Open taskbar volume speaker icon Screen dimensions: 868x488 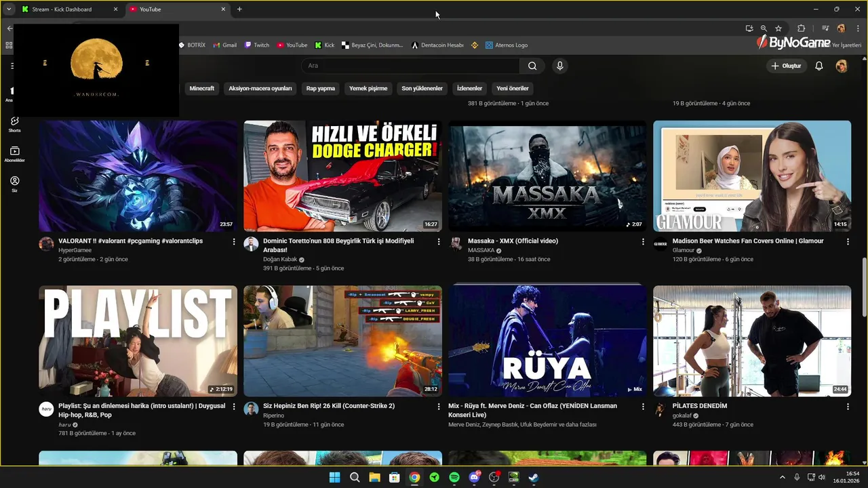pos(822,477)
